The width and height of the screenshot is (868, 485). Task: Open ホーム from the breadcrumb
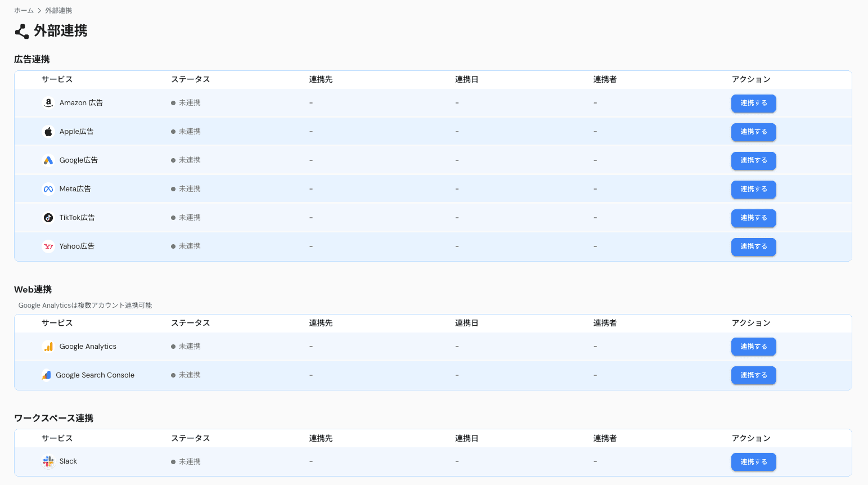23,10
